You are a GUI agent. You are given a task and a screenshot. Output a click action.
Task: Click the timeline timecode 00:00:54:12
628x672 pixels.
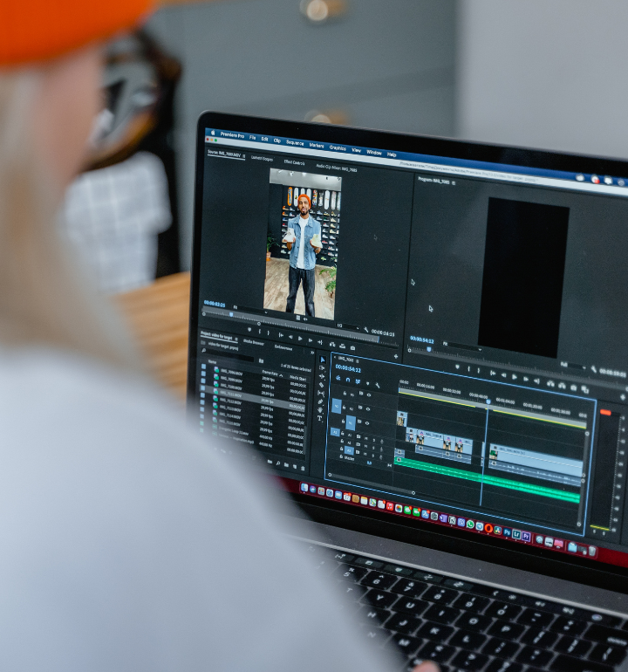click(x=349, y=370)
